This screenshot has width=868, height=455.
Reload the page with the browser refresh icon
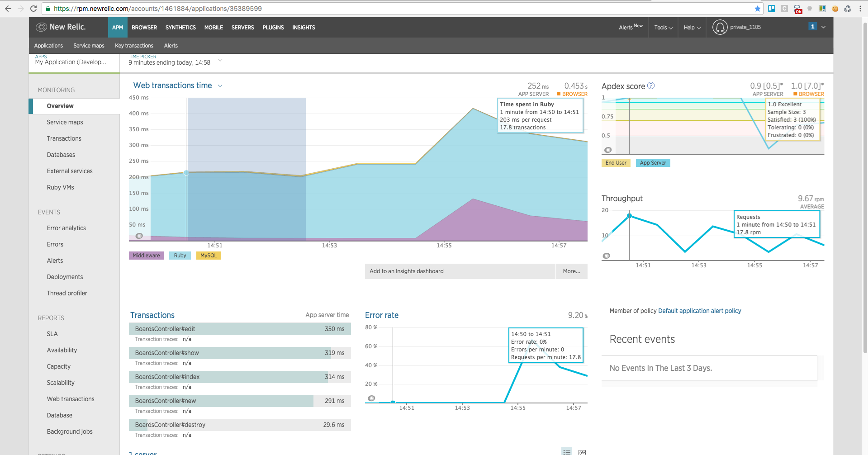33,9
